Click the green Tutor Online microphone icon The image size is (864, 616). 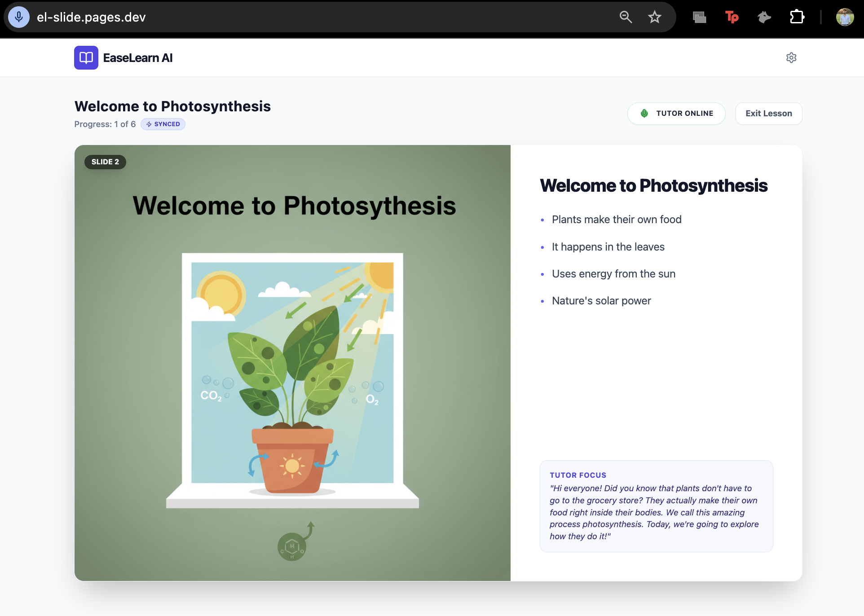[x=644, y=113]
